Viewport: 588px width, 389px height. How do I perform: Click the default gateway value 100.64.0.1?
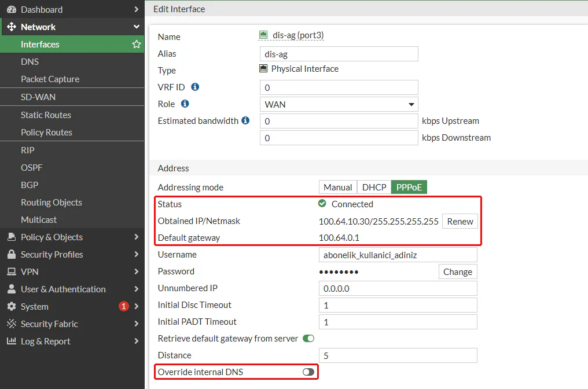coord(339,238)
